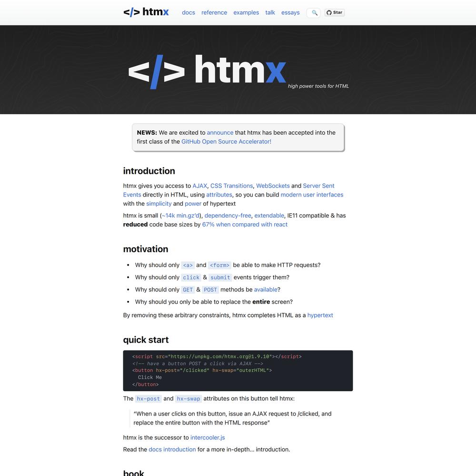
Task: Follow the CSS Transitions link
Action: tap(231, 186)
